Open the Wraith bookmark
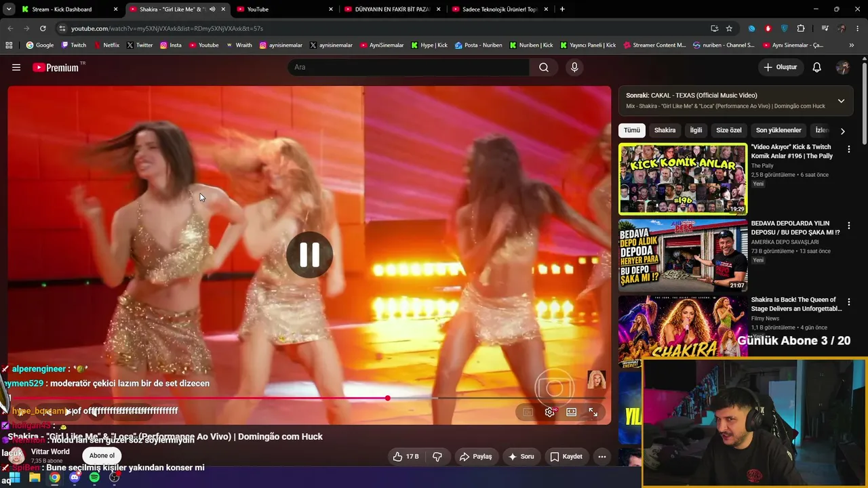The height and width of the screenshot is (488, 868). pos(239,45)
